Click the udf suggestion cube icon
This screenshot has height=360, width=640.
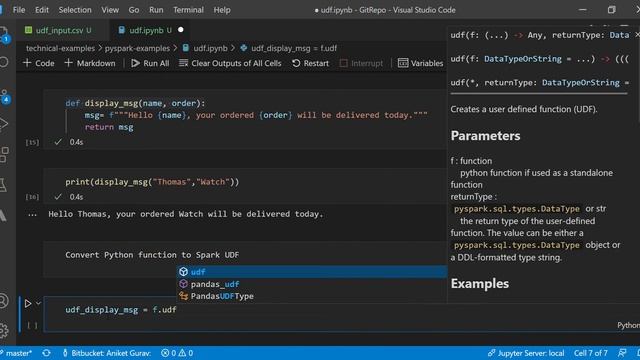pyautogui.click(x=183, y=272)
